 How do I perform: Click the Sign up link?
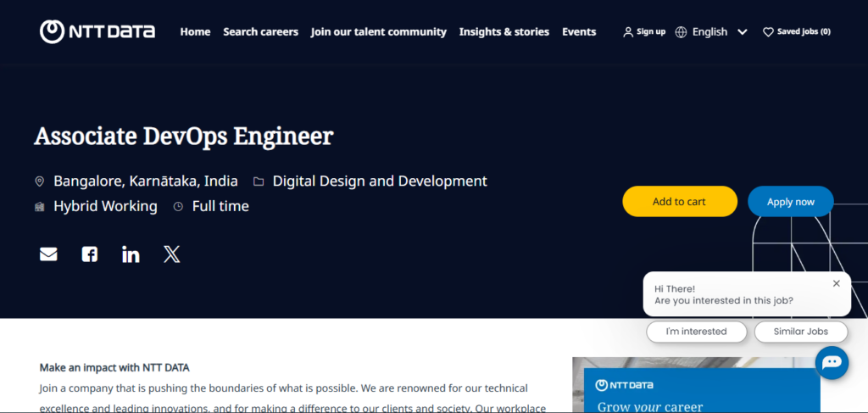tap(650, 31)
